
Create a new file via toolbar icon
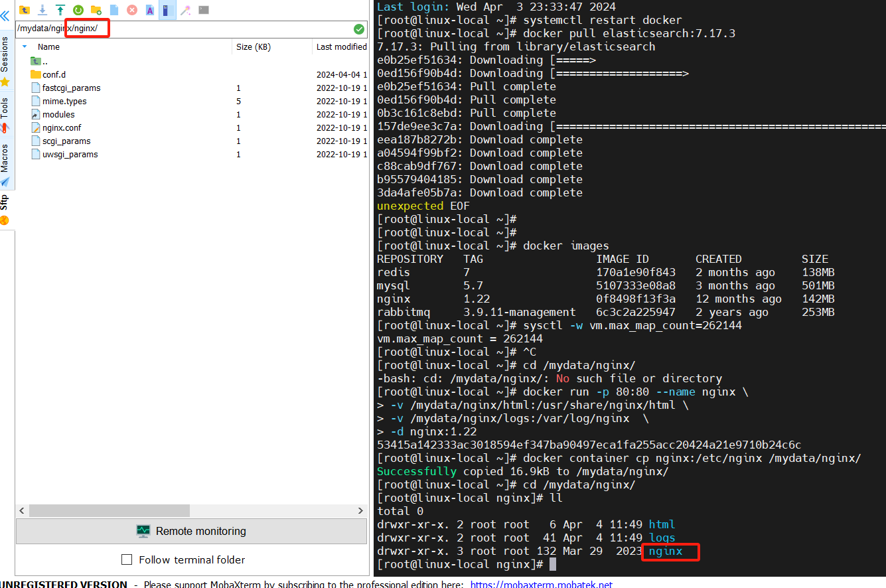pos(114,10)
